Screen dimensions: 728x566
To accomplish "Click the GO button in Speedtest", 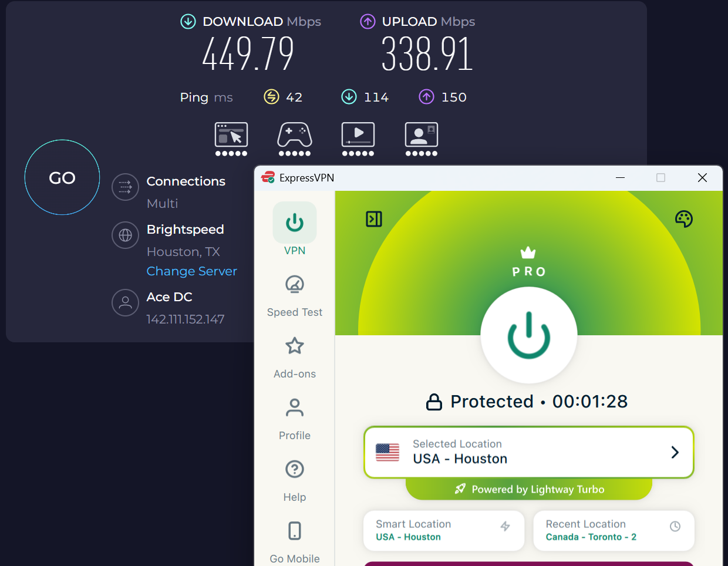I will click(62, 177).
